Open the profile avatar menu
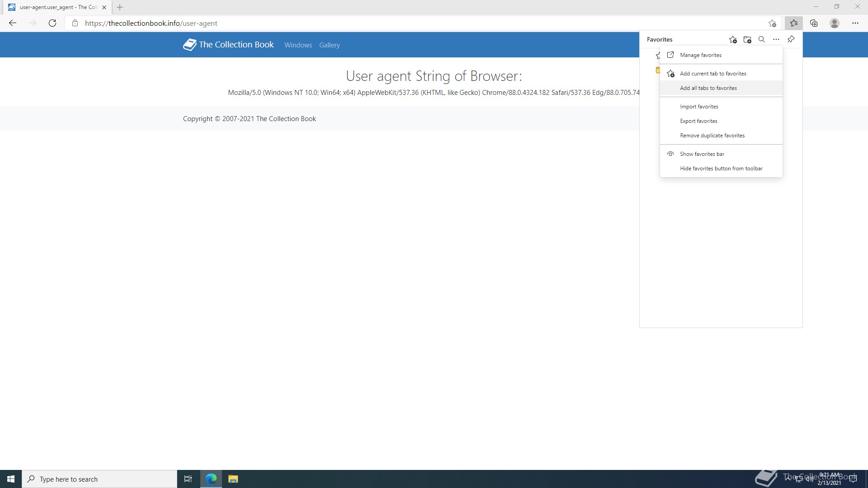This screenshot has height=488, width=868. tap(835, 23)
